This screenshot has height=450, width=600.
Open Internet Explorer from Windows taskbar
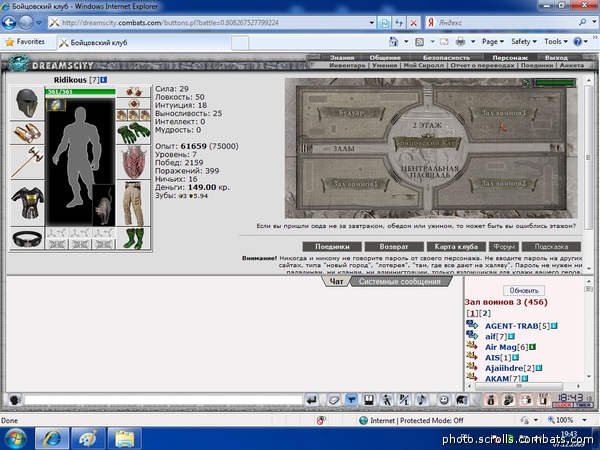52,438
